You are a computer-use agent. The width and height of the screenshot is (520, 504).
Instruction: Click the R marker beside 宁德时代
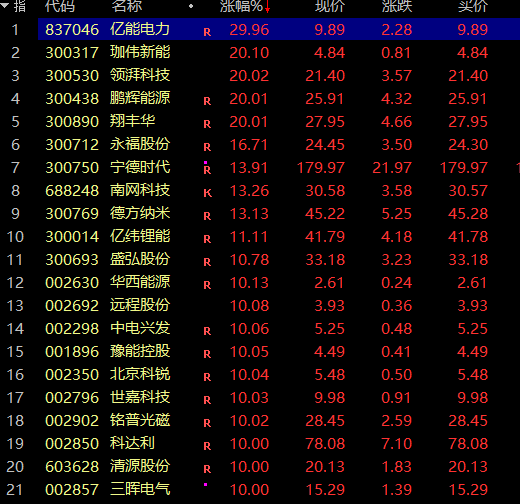207,170
